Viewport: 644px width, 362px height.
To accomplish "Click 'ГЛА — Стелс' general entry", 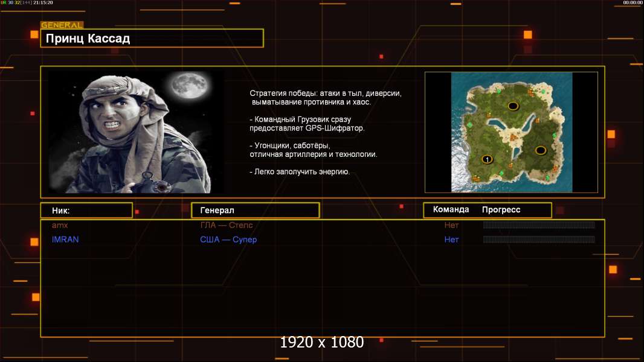I will coord(227,225).
